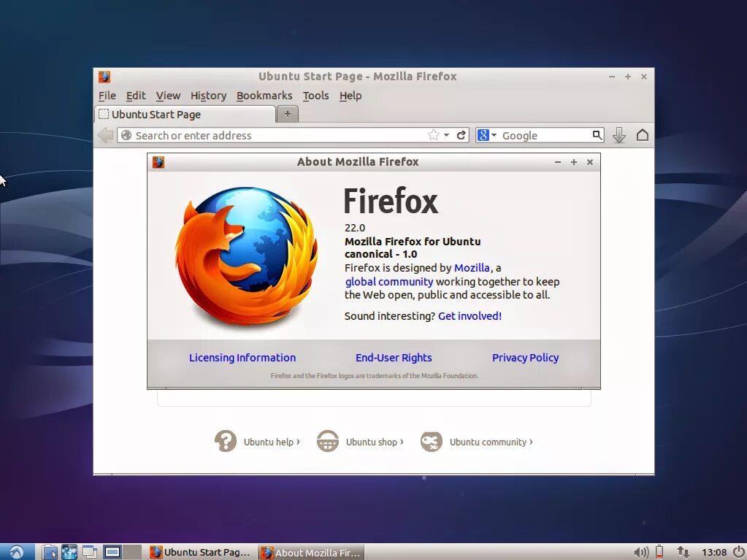This screenshot has width=747, height=560.
Task: Click the Ubuntu community icon
Action: click(x=431, y=441)
